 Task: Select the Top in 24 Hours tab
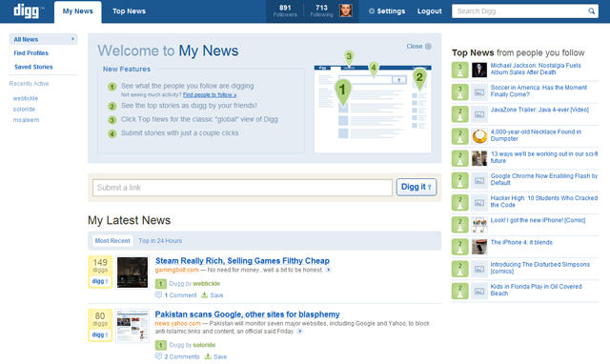pyautogui.click(x=160, y=241)
